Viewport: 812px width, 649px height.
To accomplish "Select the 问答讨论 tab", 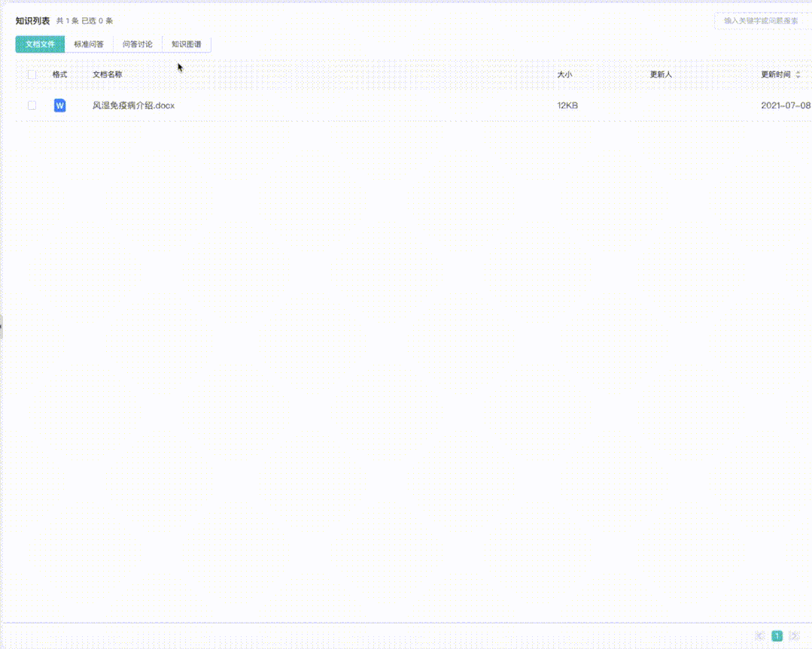I will tap(138, 44).
